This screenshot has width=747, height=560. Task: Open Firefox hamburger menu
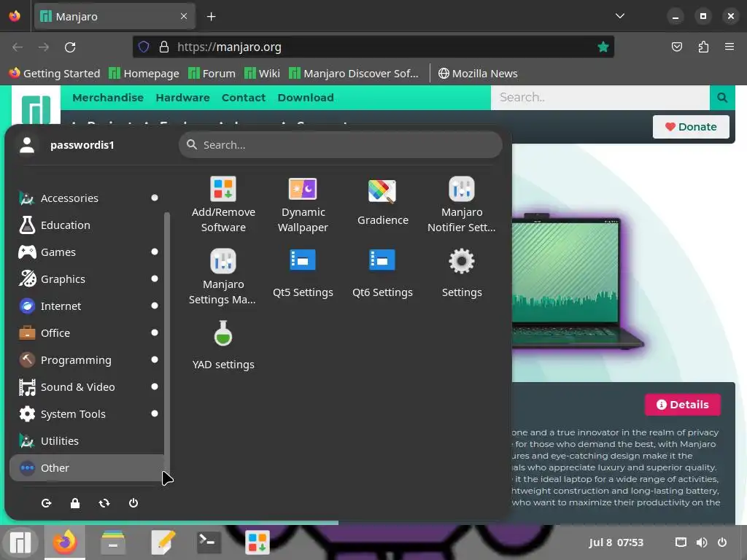[x=729, y=47]
